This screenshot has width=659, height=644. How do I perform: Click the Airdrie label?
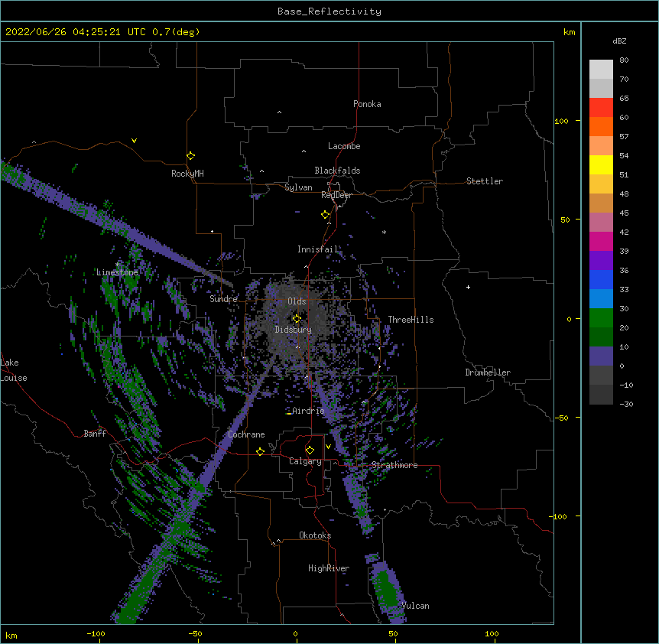point(308,411)
